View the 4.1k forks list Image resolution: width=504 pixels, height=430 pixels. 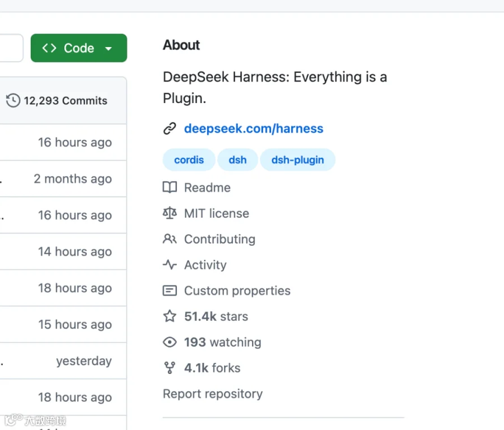(x=212, y=368)
